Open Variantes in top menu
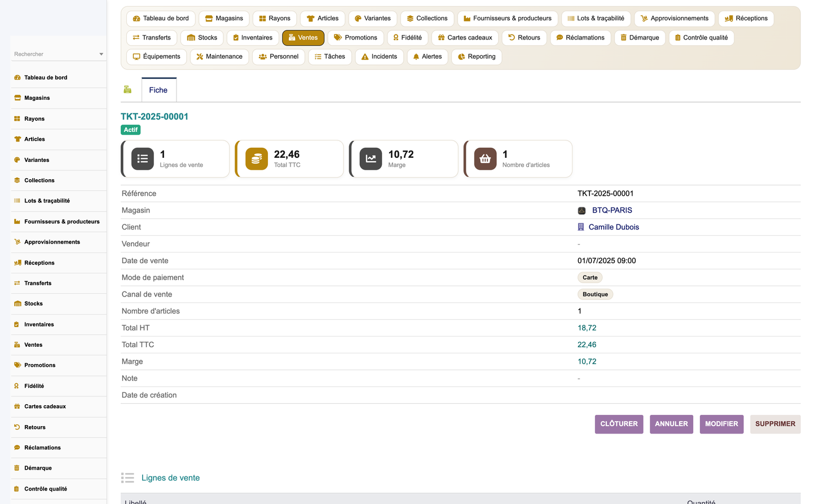This screenshot has height=504, width=815. click(373, 19)
